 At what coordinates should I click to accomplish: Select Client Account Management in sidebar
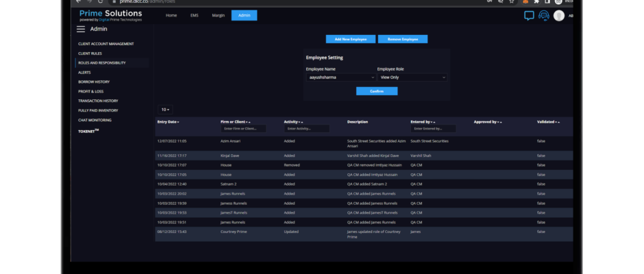[x=106, y=43]
